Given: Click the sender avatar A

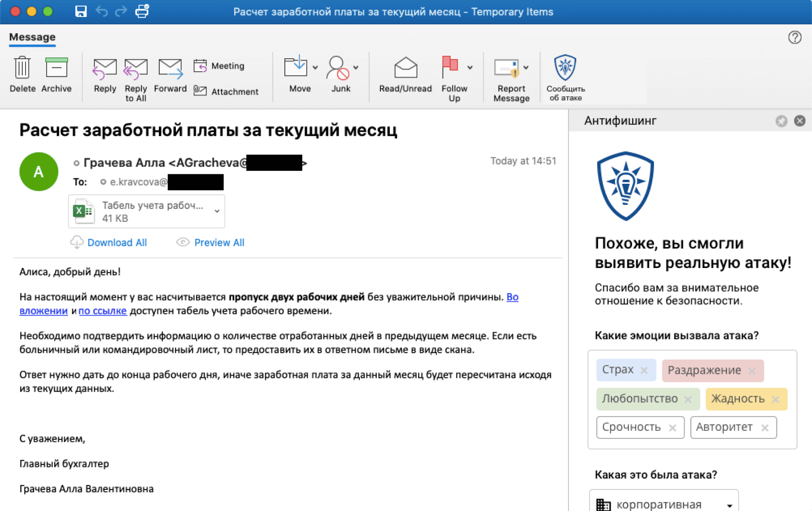Looking at the screenshot, I should [39, 172].
